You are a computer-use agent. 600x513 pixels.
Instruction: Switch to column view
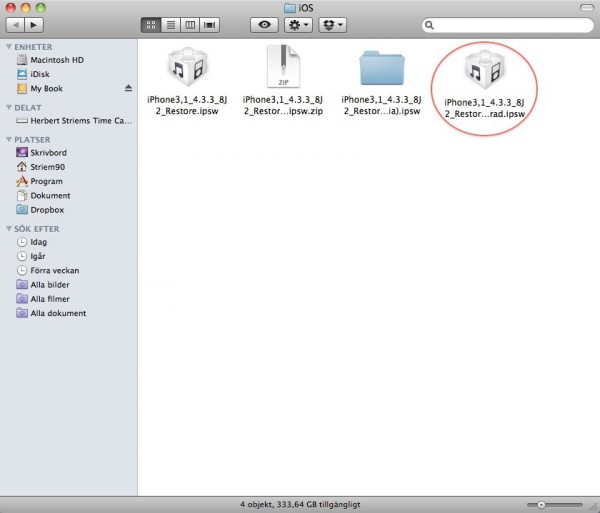pos(190,25)
